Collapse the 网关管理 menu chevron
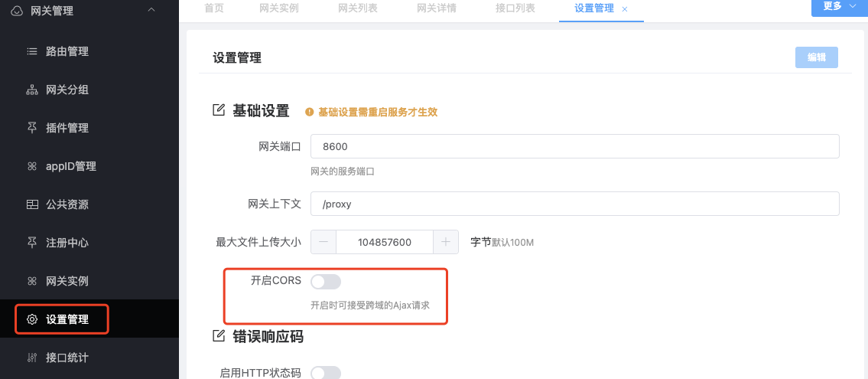 click(x=151, y=9)
